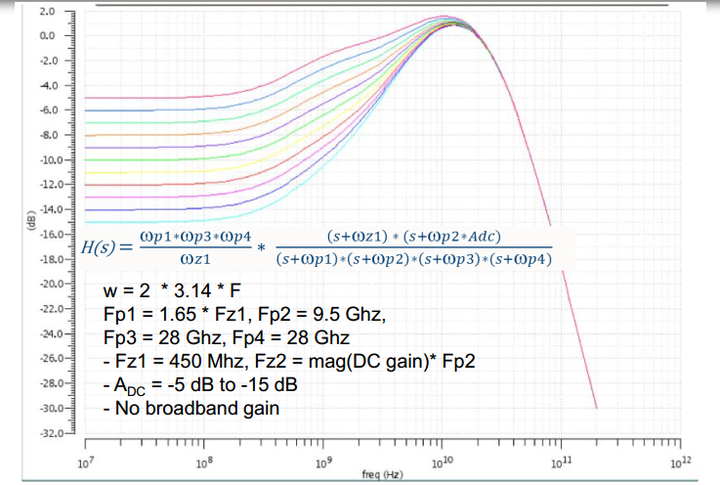Image resolution: width=720 pixels, height=485 pixels.
Task: Click the 10^8 x-axis tick label
Action: (x=204, y=462)
